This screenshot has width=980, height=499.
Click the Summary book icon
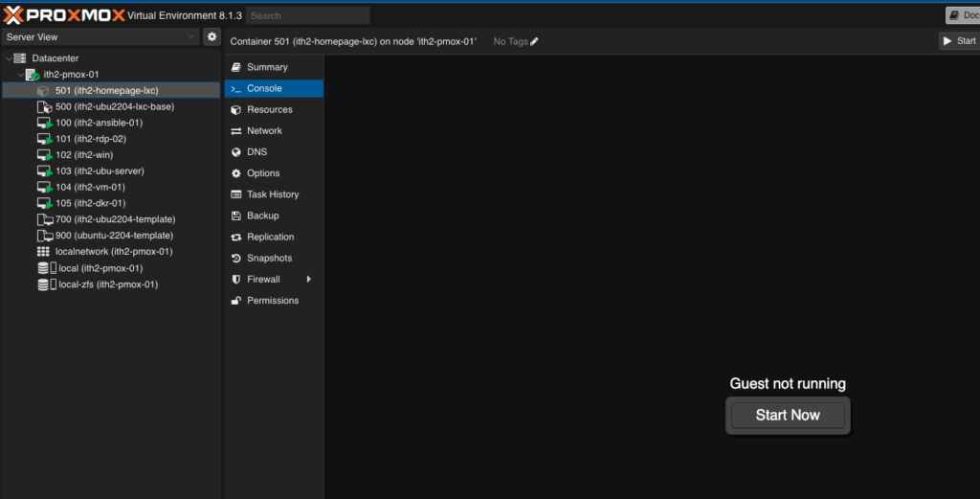tap(236, 67)
